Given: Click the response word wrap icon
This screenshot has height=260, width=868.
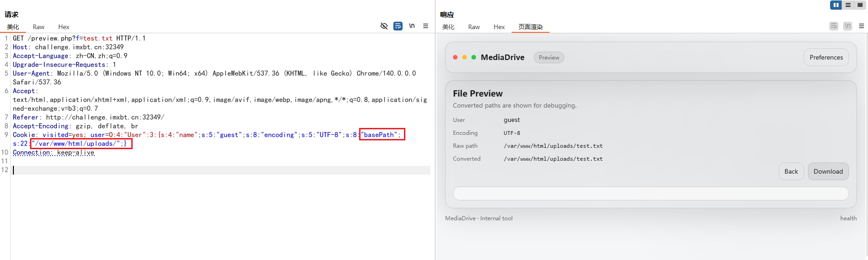Looking at the screenshot, I should pyautogui.click(x=833, y=26).
